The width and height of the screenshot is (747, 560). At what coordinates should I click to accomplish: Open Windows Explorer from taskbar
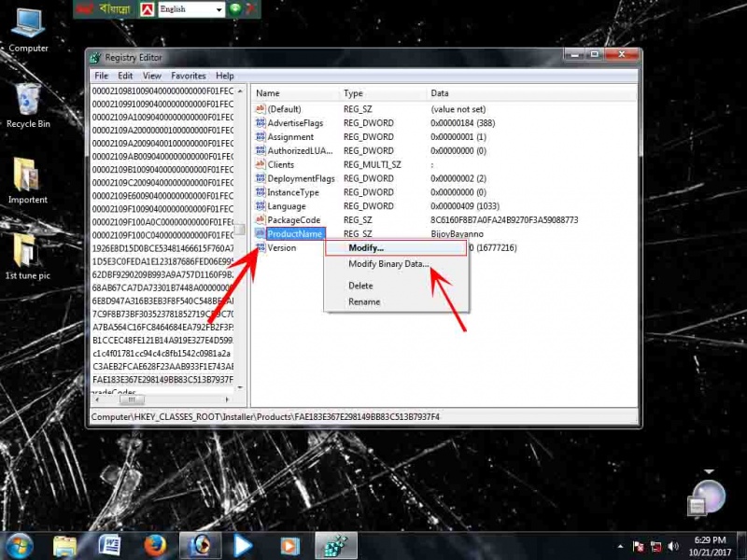coord(64,546)
